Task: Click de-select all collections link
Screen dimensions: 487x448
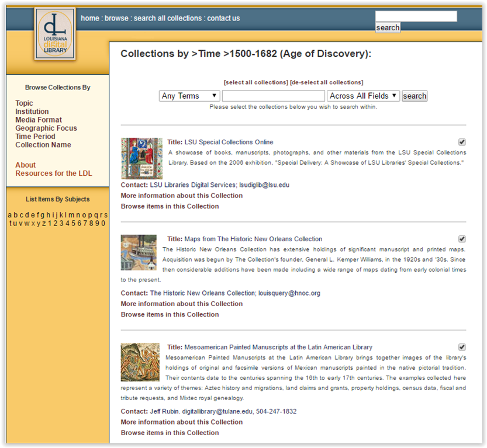Action: (326, 82)
